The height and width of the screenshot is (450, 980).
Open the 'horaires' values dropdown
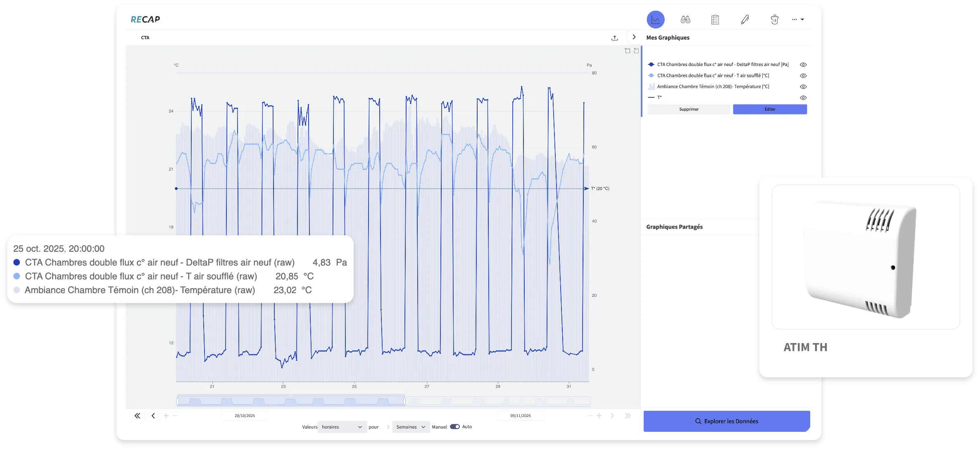342,427
